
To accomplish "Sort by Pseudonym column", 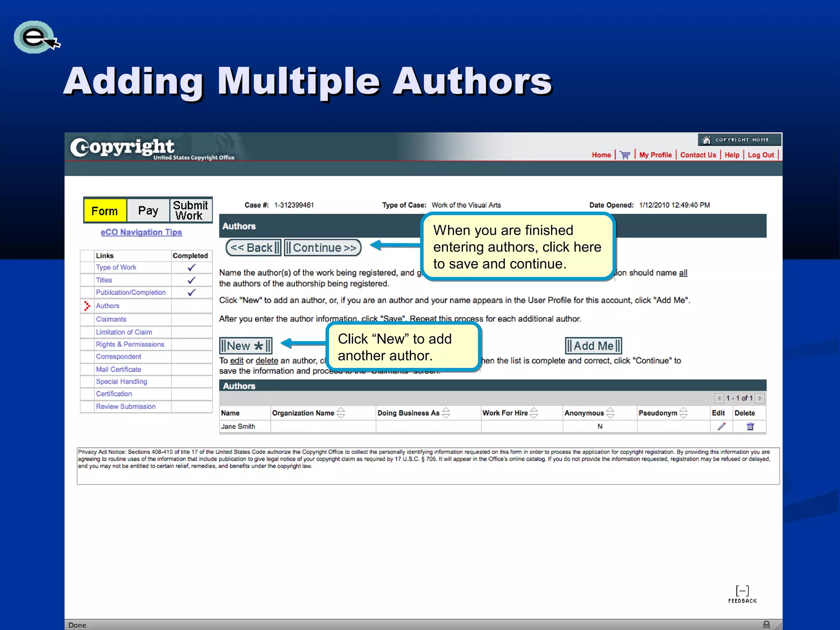I will pos(683,413).
